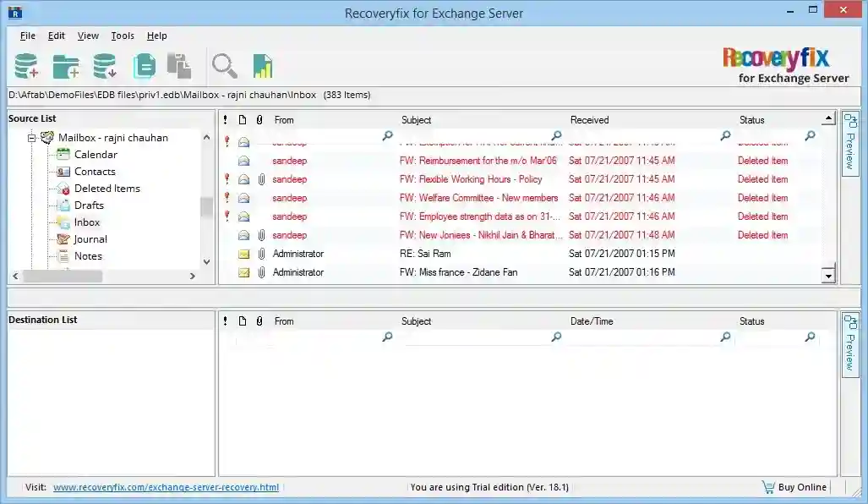Select the Inbox folder in tree
The image size is (868, 504).
(x=87, y=222)
